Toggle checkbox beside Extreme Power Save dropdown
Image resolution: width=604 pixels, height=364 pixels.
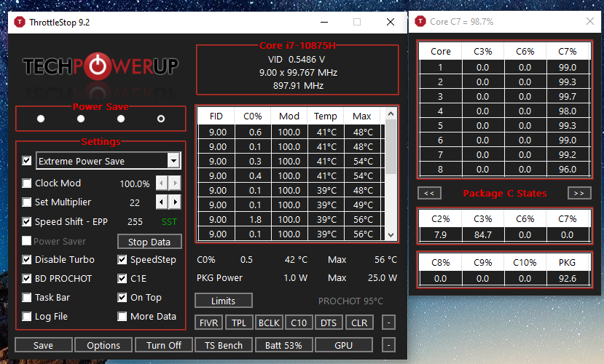[26, 160]
